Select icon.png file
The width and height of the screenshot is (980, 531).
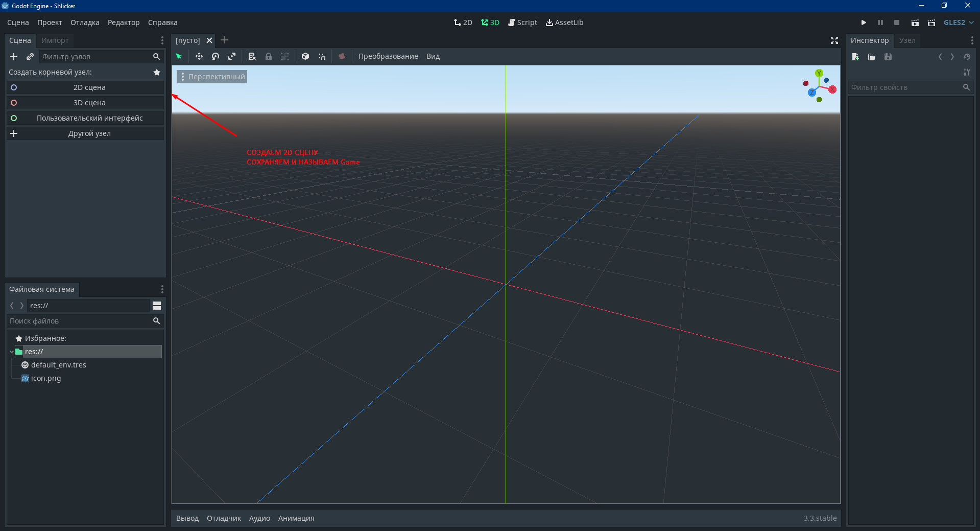tap(45, 378)
